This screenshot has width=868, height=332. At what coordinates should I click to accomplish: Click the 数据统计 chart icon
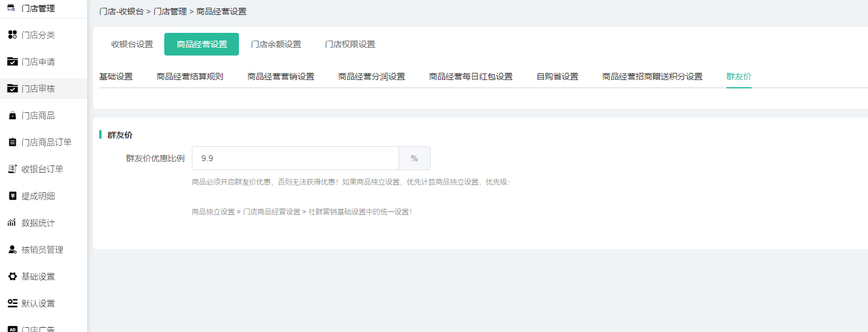12,223
